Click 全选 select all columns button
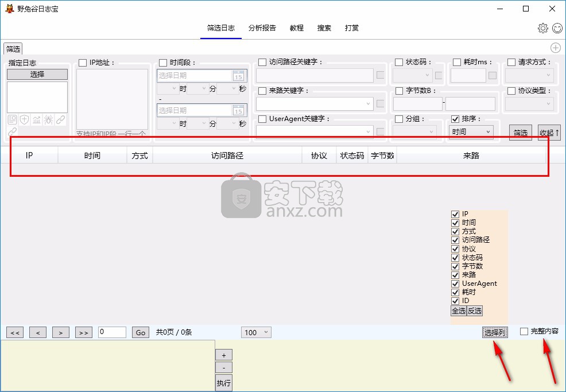Viewport: 566px width, 392px height. (x=459, y=311)
